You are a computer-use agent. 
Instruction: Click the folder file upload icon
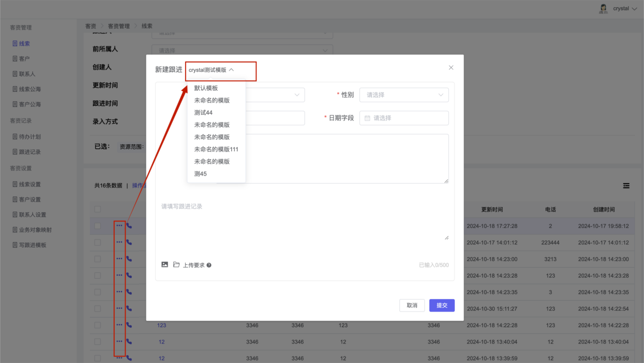click(x=176, y=265)
